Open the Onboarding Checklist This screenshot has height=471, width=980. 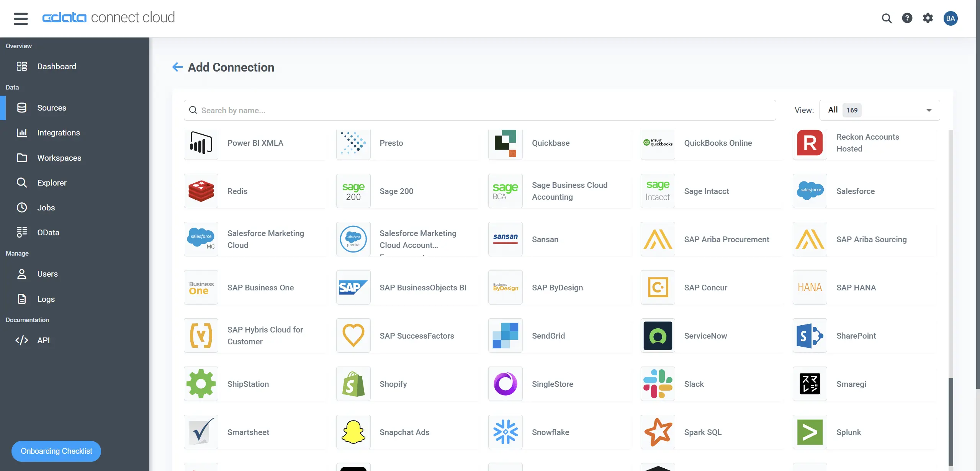point(56,451)
